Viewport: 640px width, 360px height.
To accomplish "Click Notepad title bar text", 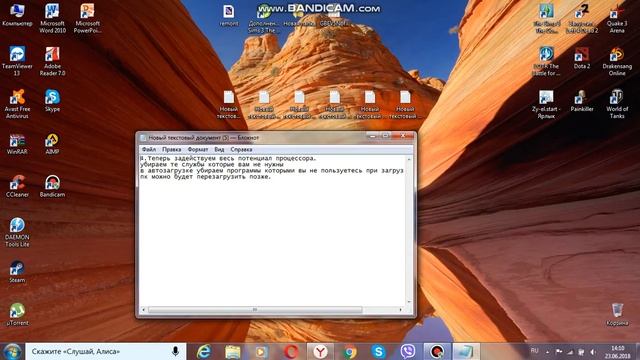I will point(203,138).
